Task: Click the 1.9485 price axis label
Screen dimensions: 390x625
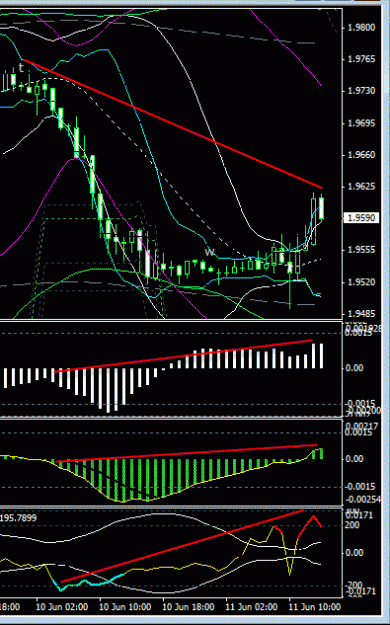Action: pyautogui.click(x=362, y=314)
